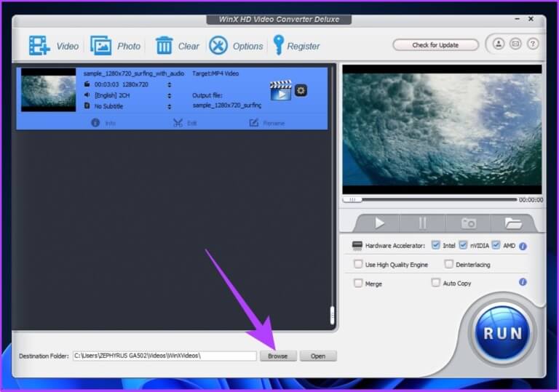Enable the Deinterlacing option
The height and width of the screenshot is (392, 559).
[x=449, y=265]
